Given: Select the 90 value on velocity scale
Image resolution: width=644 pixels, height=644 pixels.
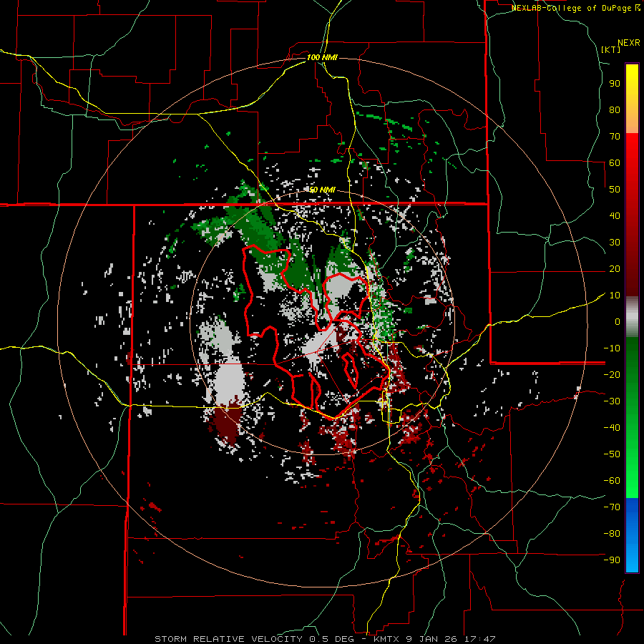Looking at the screenshot, I should [615, 84].
